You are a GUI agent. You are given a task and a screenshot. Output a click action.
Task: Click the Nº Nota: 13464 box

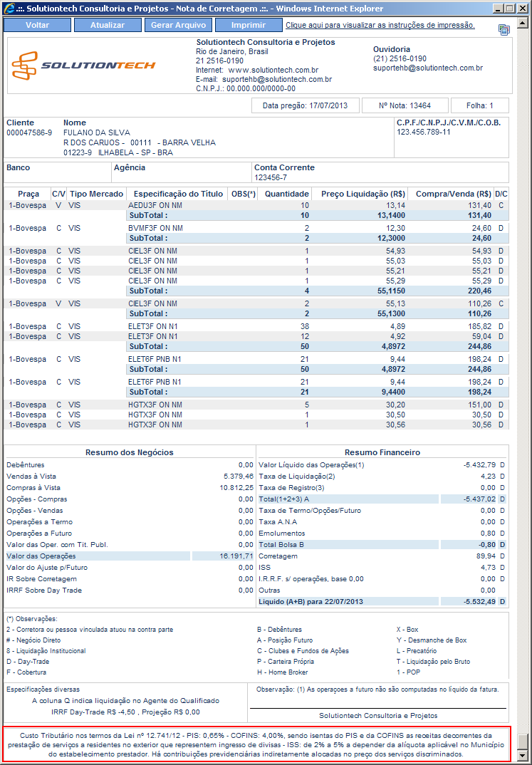(x=405, y=105)
